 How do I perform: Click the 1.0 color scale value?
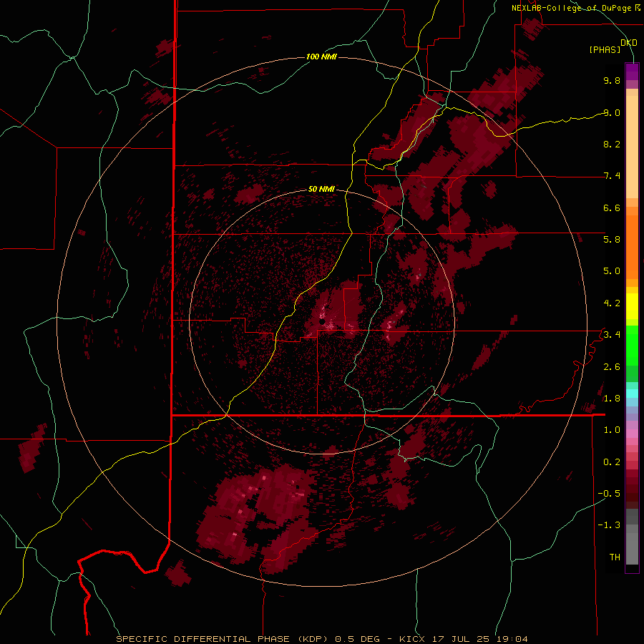(x=612, y=429)
